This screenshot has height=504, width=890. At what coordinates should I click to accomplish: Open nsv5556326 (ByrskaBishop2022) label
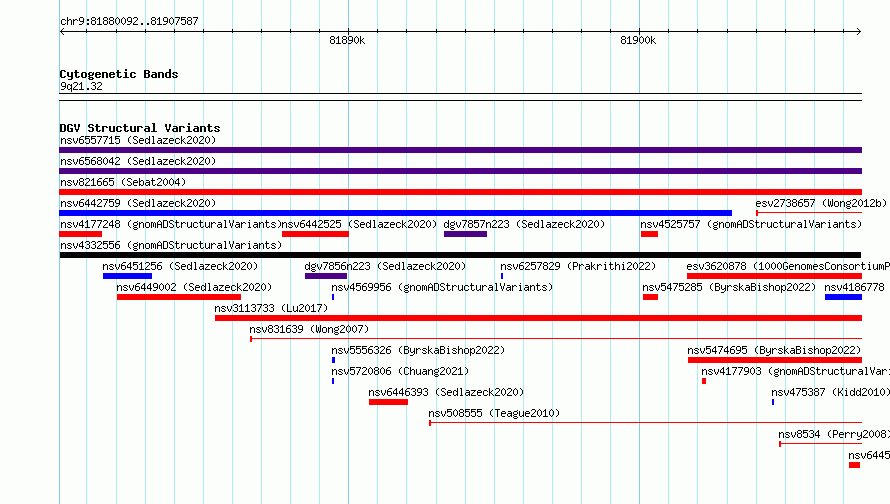pyautogui.click(x=418, y=350)
